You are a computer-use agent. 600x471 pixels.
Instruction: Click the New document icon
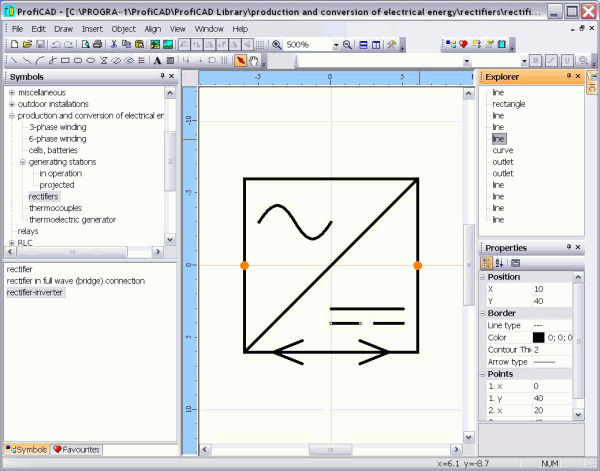pos(14,45)
